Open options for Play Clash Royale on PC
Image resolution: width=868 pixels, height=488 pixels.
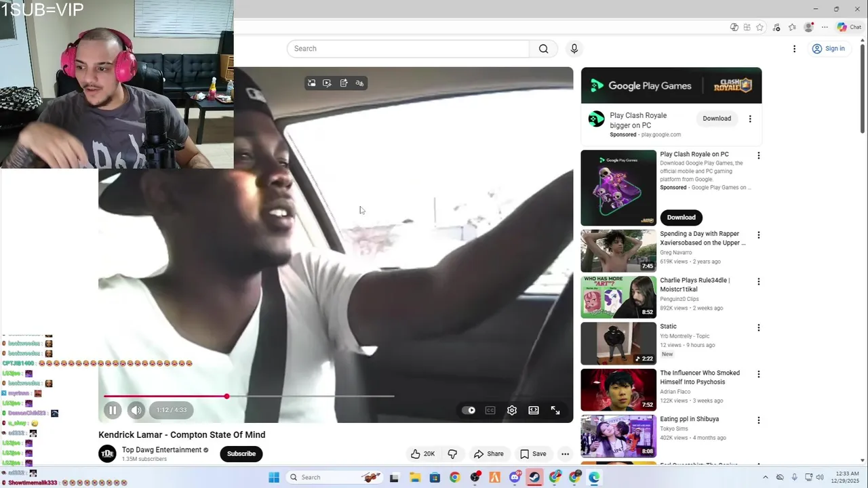click(758, 155)
